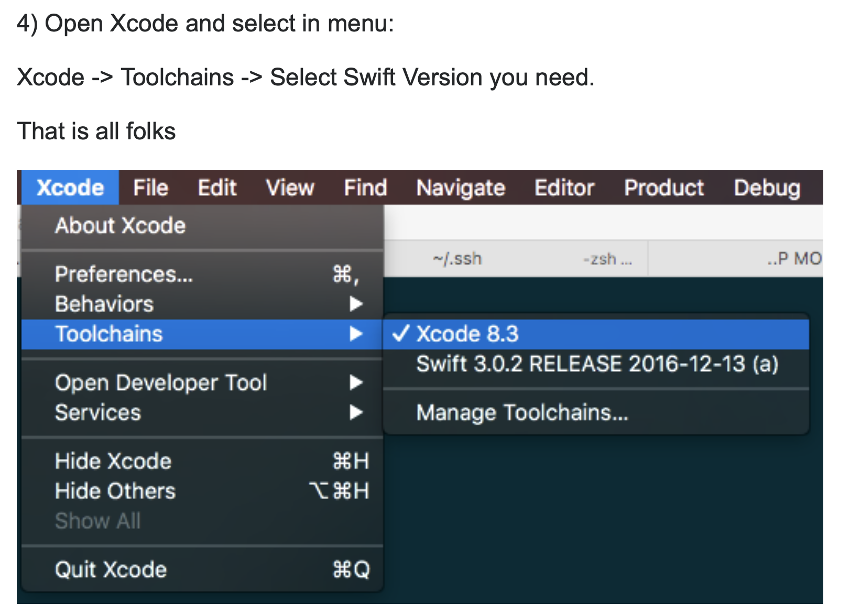Select Swift 3.0.2 RELEASE 2016-12-13 (a) toolchain
Viewport: 850px width, 616px height.
point(596,364)
